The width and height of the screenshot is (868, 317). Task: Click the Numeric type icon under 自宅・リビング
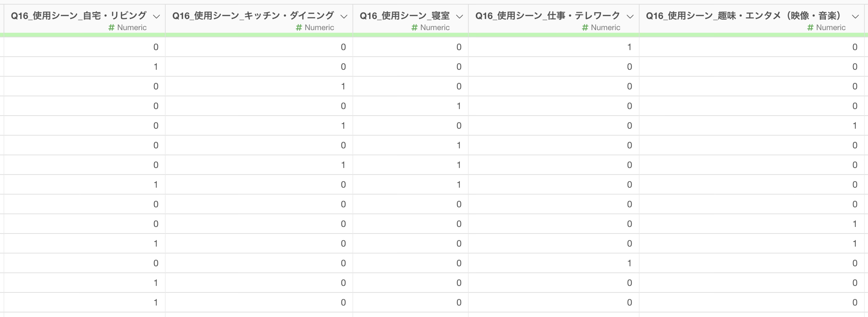click(x=111, y=28)
